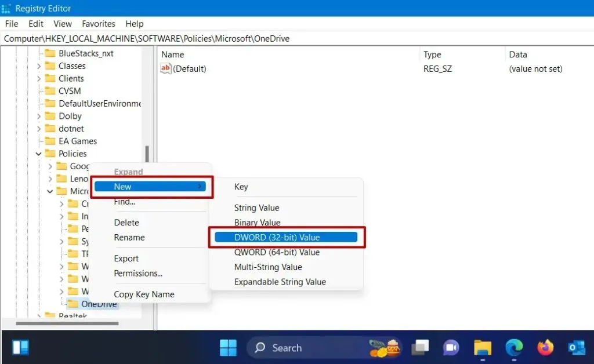Open the Favorites menu
Viewport: 594px width, 364px height.
99,24
